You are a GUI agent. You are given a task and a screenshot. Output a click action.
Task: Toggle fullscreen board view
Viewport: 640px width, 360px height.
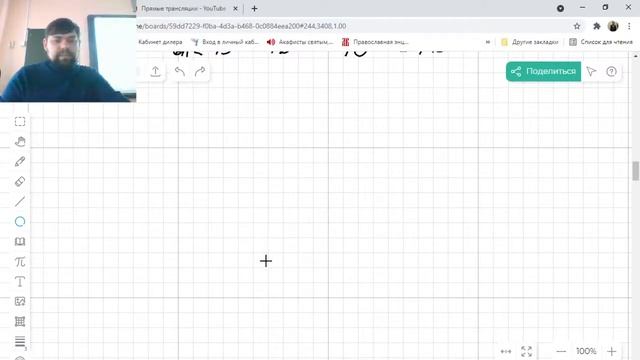(x=527, y=351)
